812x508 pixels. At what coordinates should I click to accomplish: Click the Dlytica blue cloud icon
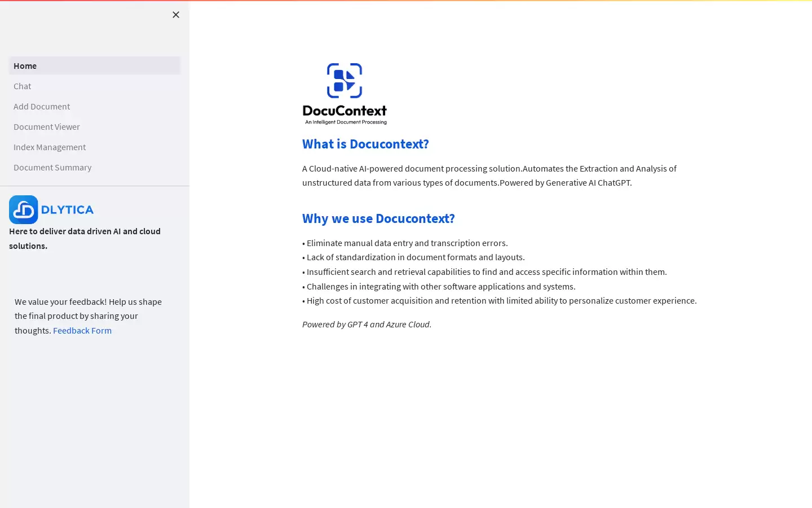click(x=24, y=209)
